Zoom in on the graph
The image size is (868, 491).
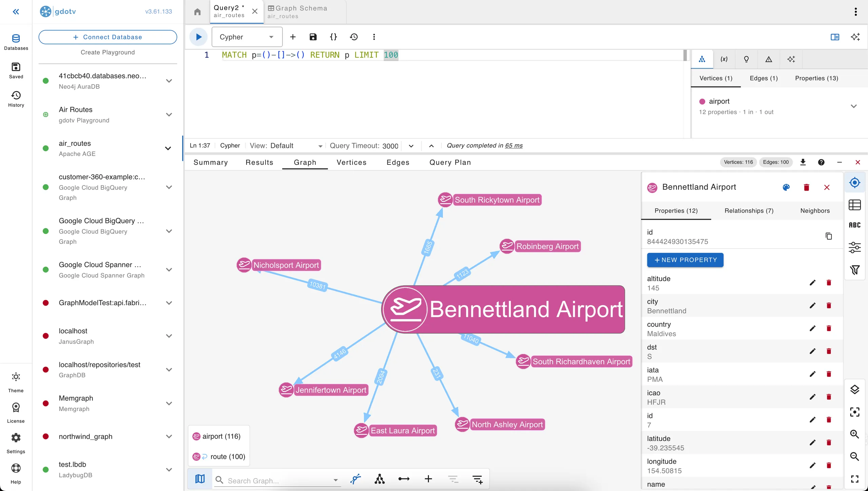point(854,434)
